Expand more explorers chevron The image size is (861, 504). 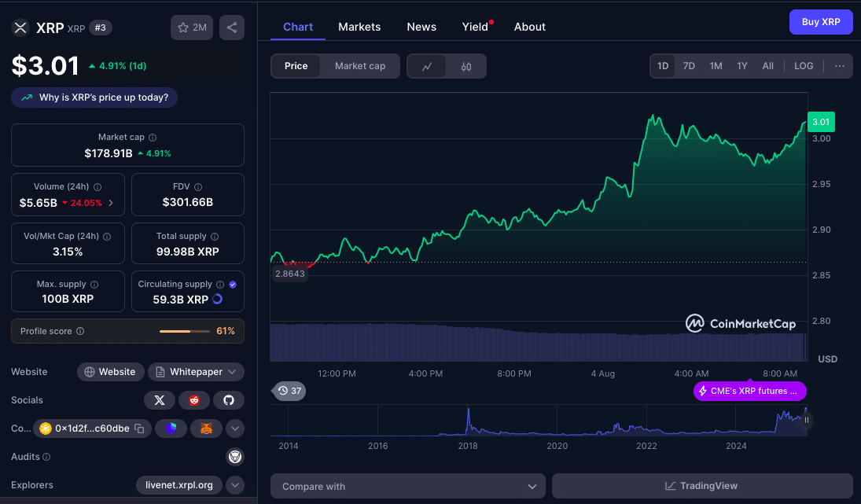[x=235, y=485]
